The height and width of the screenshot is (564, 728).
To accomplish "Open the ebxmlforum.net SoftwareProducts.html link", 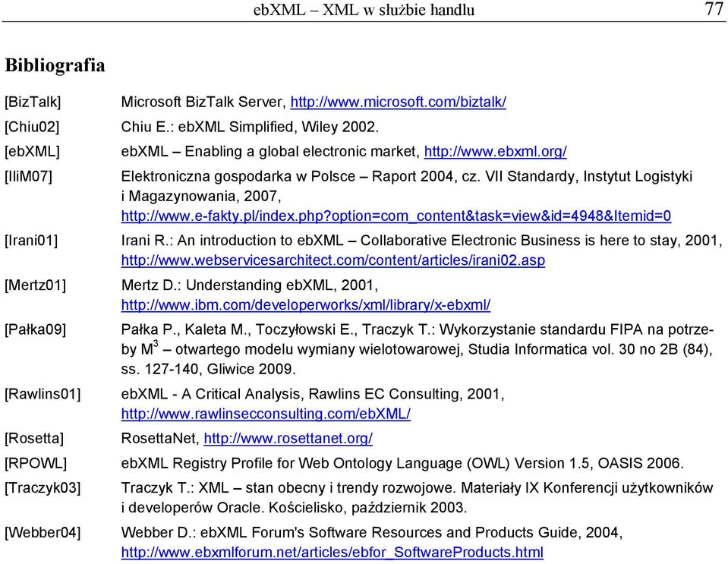I will (332, 553).
